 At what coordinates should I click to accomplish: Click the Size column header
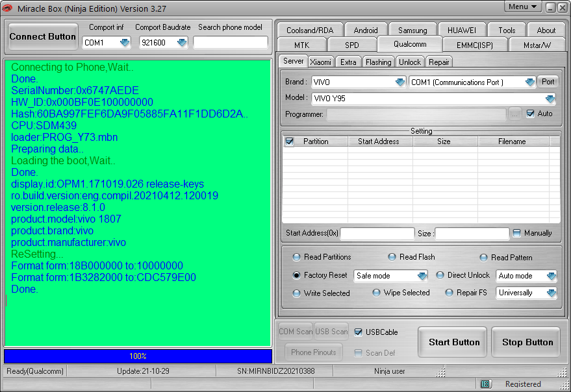(445, 141)
